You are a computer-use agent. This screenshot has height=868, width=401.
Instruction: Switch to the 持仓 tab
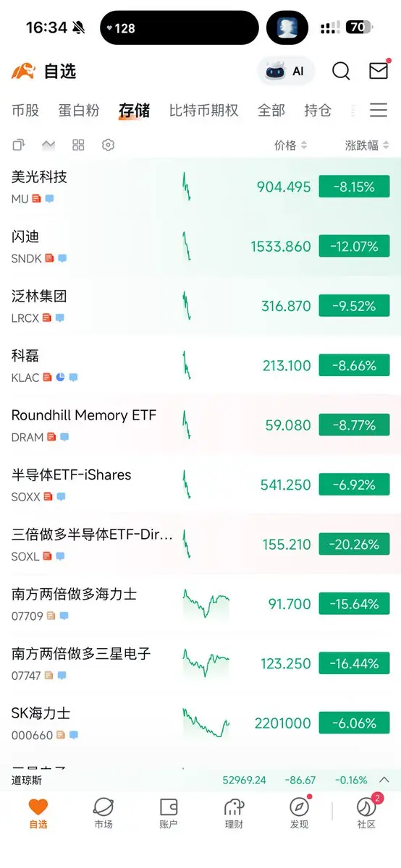point(318,111)
